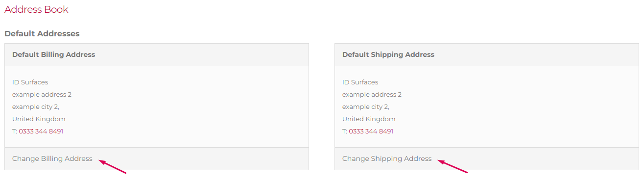Screen dimensions: 644x184
Task: Open the Change Billing Address link
Action: coord(52,158)
